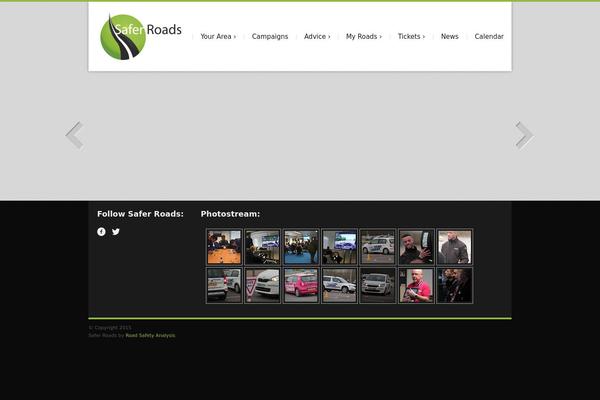Click the Safer Roads logo
Image resolution: width=600 pixels, height=400 pixels.
click(141, 37)
